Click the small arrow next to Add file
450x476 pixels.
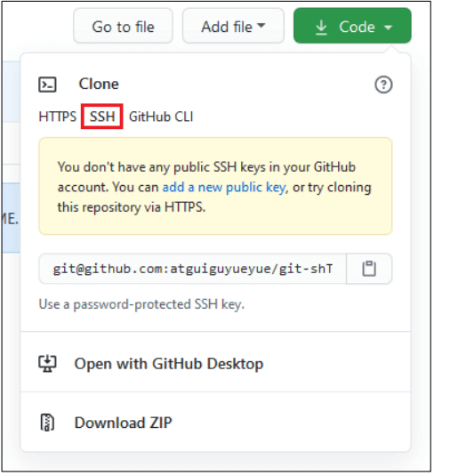point(261,26)
